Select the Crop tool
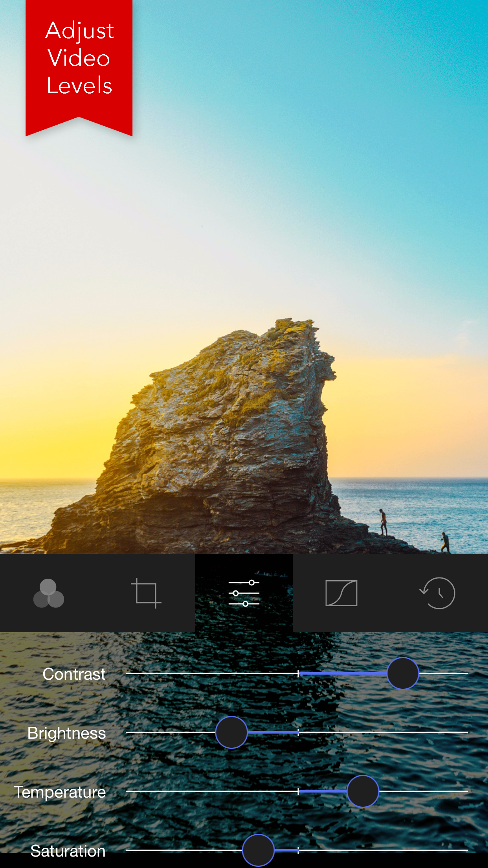The width and height of the screenshot is (488, 868). [146, 593]
